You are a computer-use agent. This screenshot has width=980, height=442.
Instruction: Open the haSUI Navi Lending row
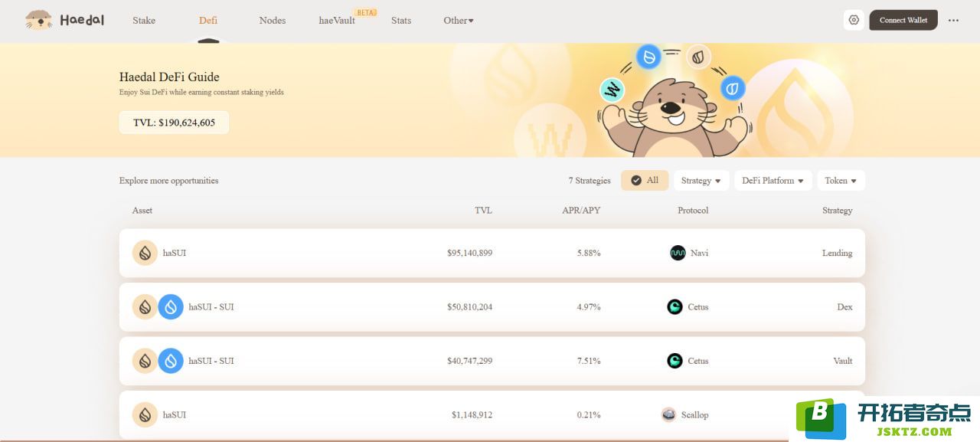tap(492, 253)
